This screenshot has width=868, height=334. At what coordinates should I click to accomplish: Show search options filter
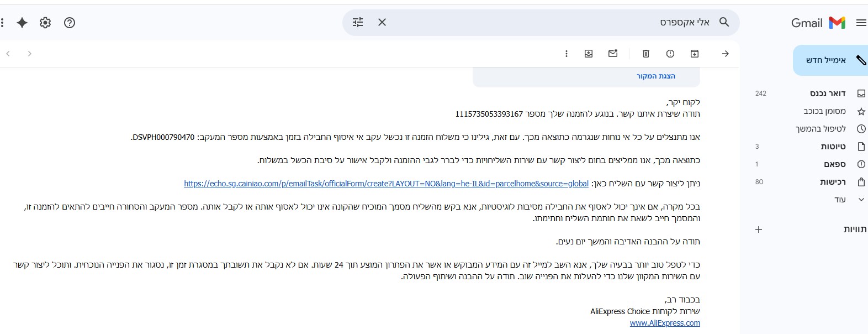pyautogui.click(x=358, y=23)
